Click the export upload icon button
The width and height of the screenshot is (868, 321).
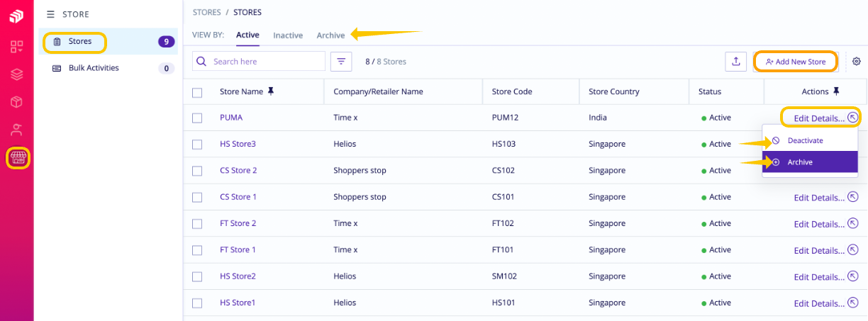(735, 62)
